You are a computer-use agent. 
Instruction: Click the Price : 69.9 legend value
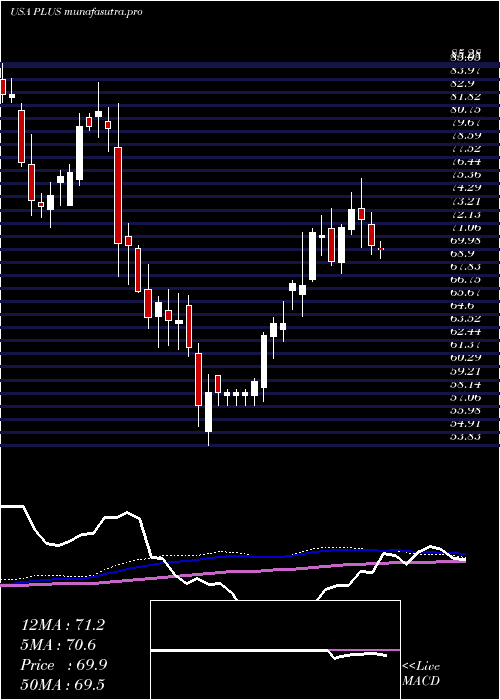(x=63, y=665)
